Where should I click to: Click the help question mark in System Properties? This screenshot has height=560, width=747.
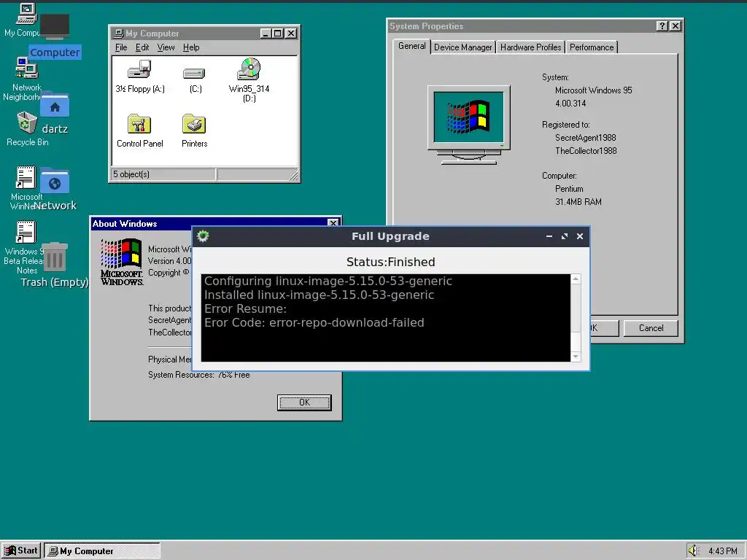(x=662, y=26)
